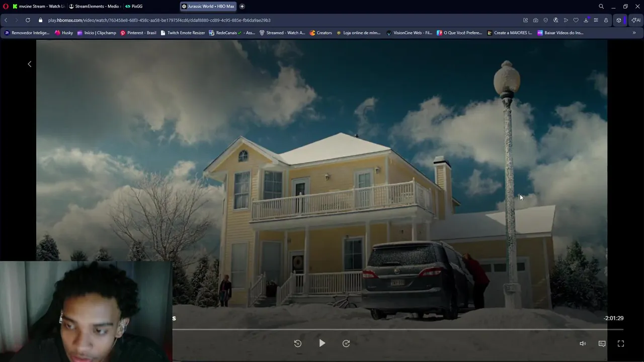The height and width of the screenshot is (362, 644).
Task: Open the Opera AI assistant
Action: [636, 20]
